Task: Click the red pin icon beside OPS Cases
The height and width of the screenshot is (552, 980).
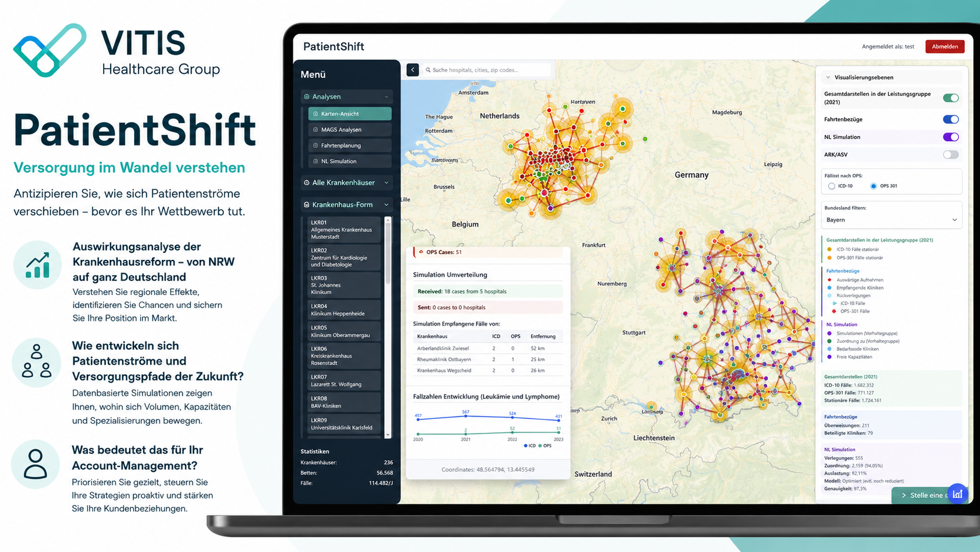Action: pos(421,252)
